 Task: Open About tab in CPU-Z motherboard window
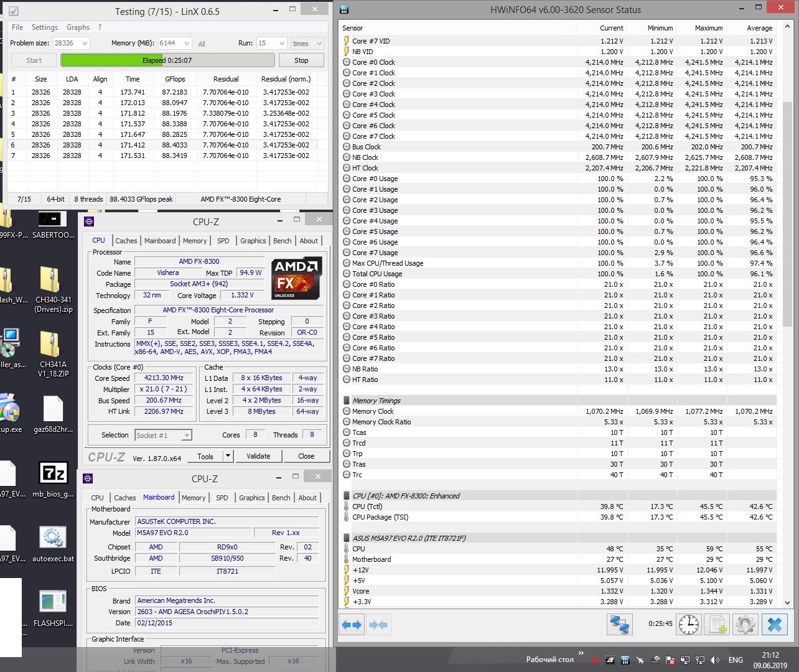(x=307, y=498)
